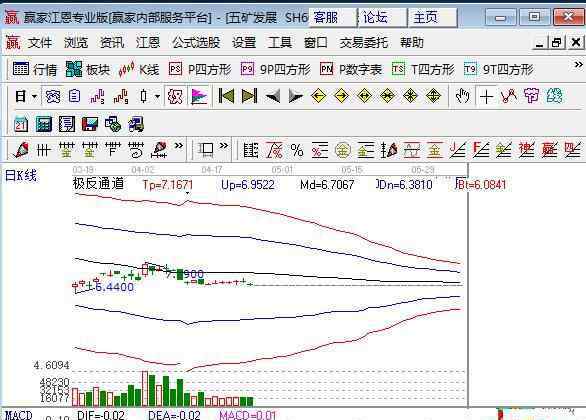Image resolution: width=586 pixels, height=420 pixels.
Task: Click the yellow diamond vertical-expand icon
Action: point(434,96)
